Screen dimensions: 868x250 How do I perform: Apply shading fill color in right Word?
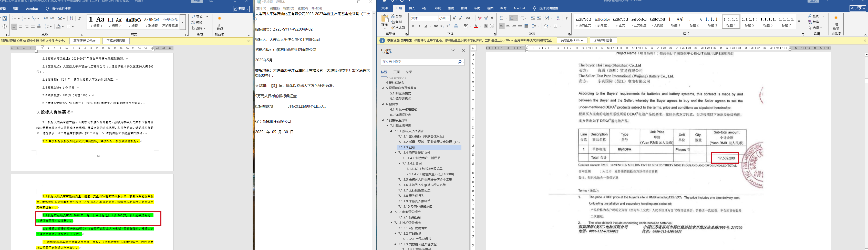545,26
